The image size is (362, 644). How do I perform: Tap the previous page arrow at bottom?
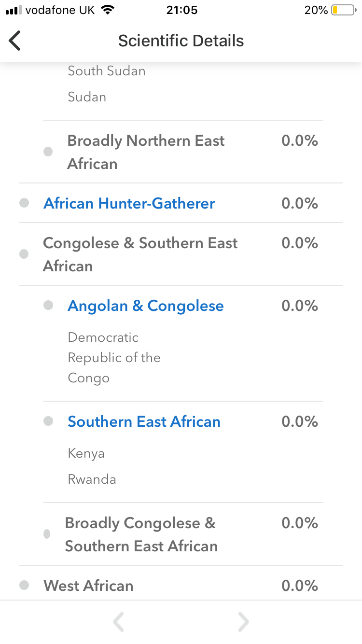tap(118, 622)
